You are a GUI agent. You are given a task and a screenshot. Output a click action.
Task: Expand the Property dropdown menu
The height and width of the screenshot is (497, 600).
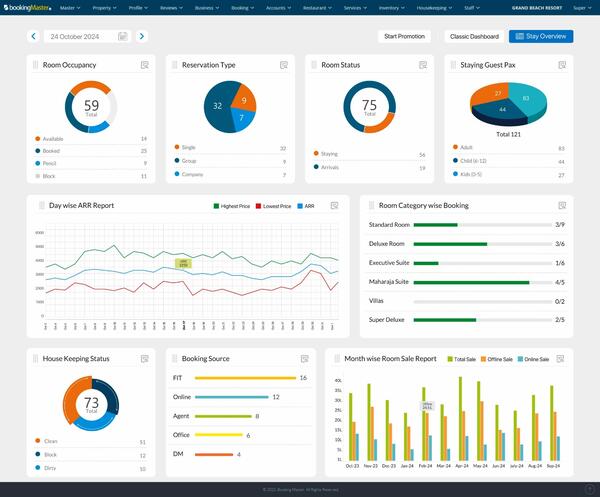102,7
